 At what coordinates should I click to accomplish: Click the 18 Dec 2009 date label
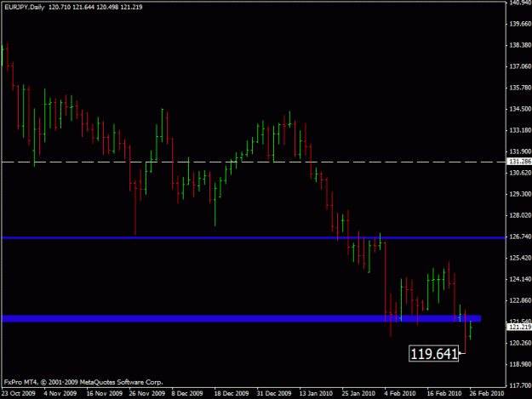tap(232, 393)
